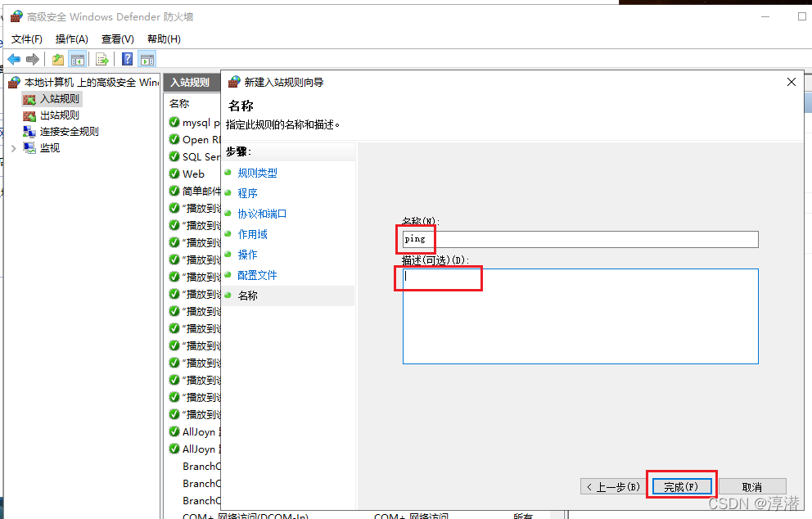Click green check icon of Open rule
The height and width of the screenshot is (519, 812).
pos(174,139)
